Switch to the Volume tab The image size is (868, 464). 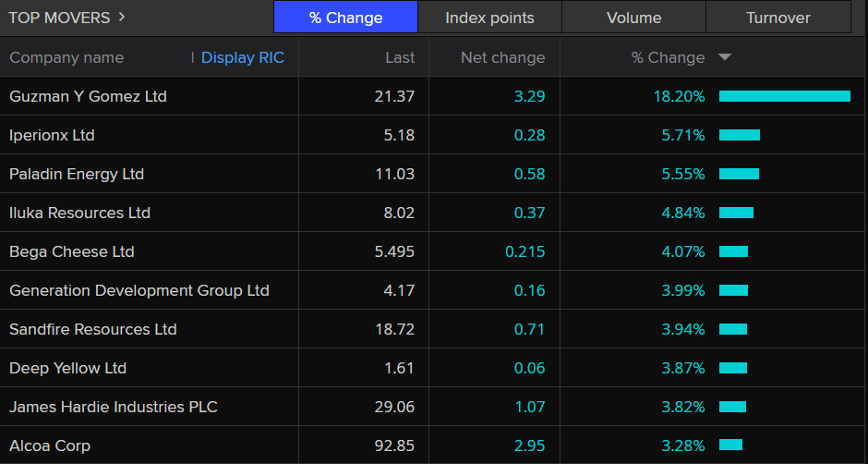click(633, 18)
